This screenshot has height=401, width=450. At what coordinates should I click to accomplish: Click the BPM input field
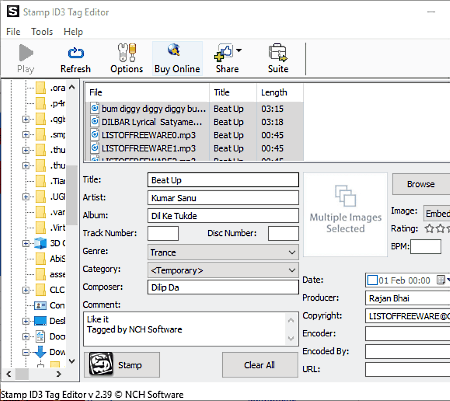pos(426,247)
